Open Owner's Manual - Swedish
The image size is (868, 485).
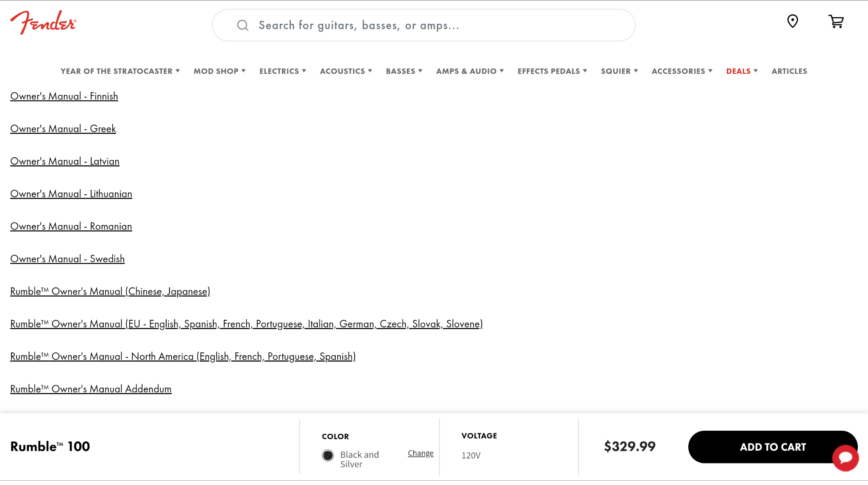point(67,259)
